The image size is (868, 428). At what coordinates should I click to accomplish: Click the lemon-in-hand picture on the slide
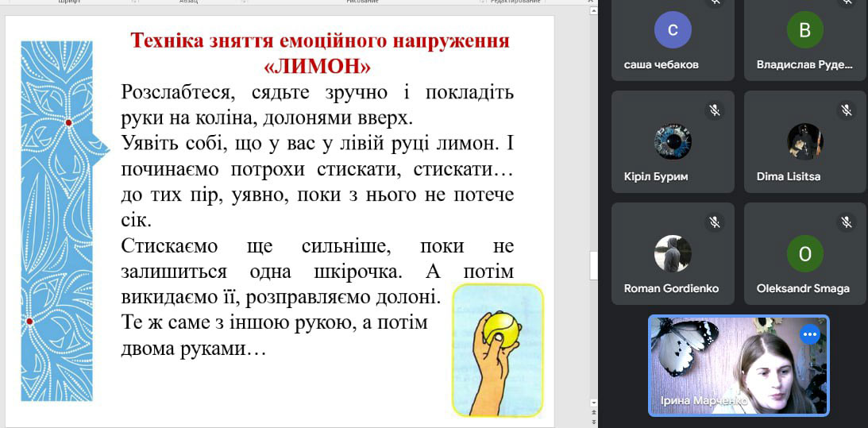[498, 350]
